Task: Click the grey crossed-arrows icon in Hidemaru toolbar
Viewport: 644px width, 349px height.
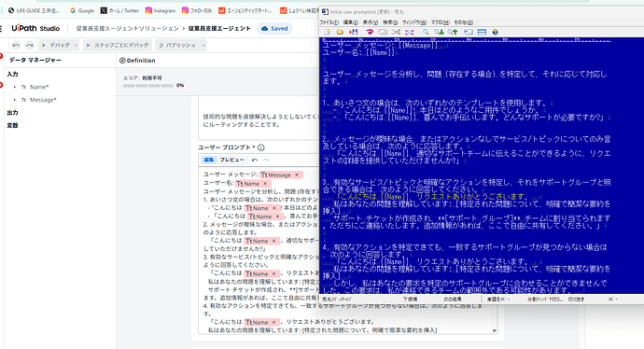Action: point(396,32)
